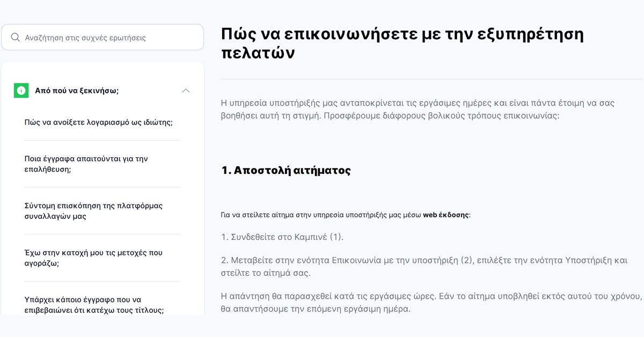Open Σύντομη επισκόπηση της πλατφόρμας συναλλαγών μας
The width and height of the screenshot is (644, 337).
(94, 211)
